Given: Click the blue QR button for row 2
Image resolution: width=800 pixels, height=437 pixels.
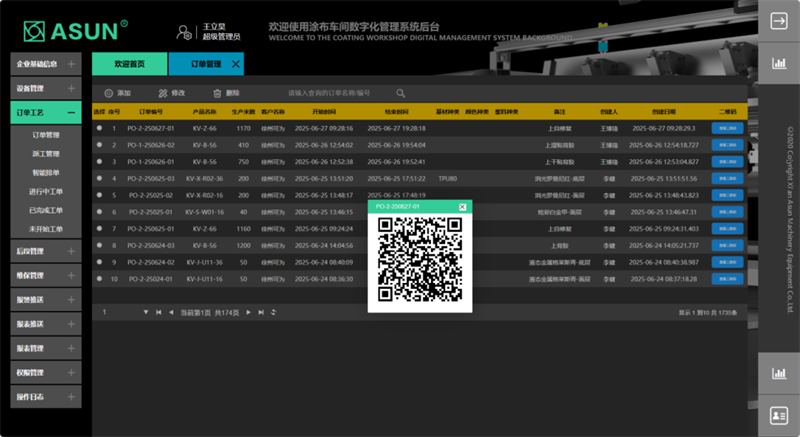Looking at the screenshot, I should [x=724, y=145].
